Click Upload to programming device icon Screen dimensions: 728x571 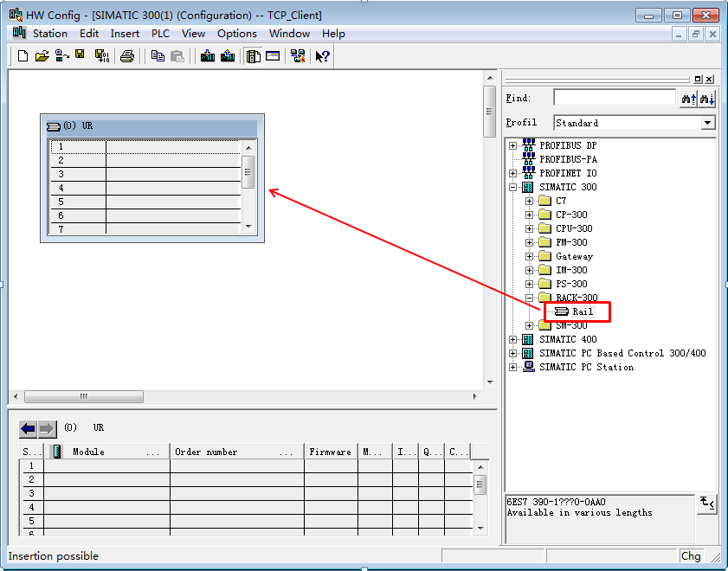228,56
